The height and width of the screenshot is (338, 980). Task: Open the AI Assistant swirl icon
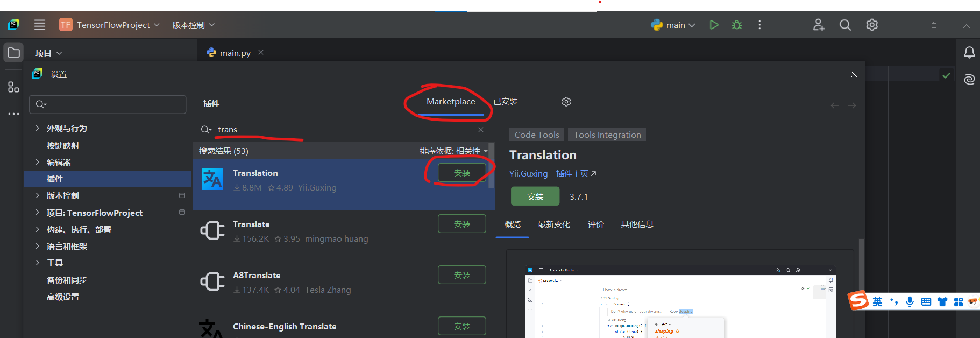[969, 80]
